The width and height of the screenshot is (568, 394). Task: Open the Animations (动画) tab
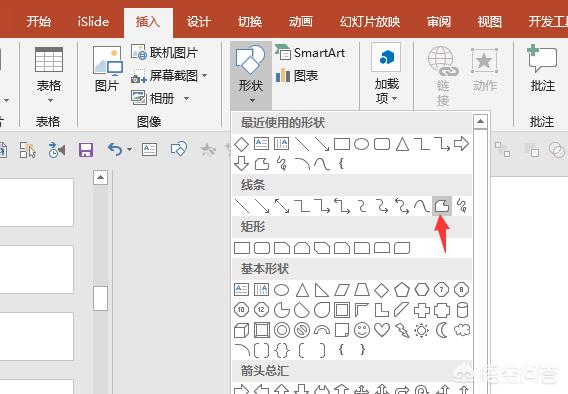point(301,22)
